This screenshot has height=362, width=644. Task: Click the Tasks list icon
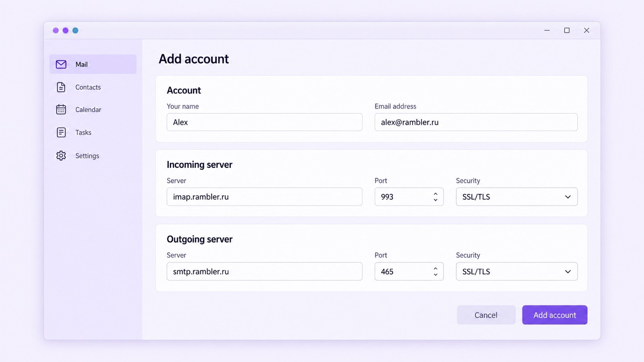click(x=61, y=132)
